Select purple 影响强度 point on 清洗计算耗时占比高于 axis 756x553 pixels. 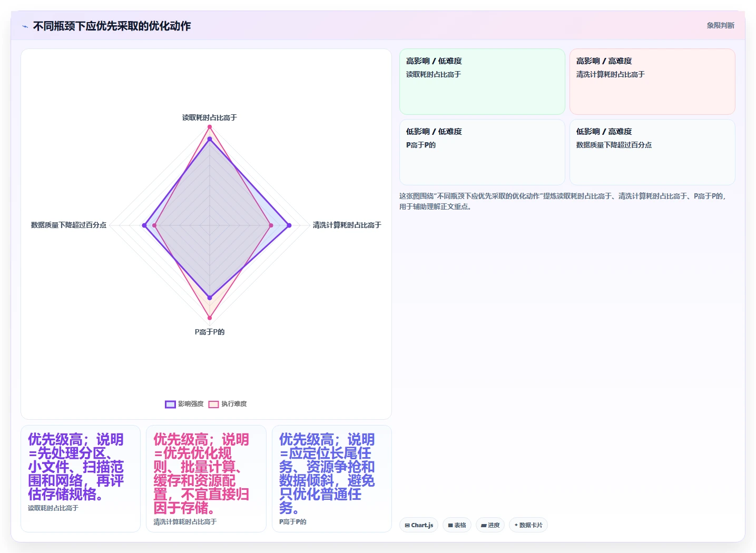coord(289,225)
